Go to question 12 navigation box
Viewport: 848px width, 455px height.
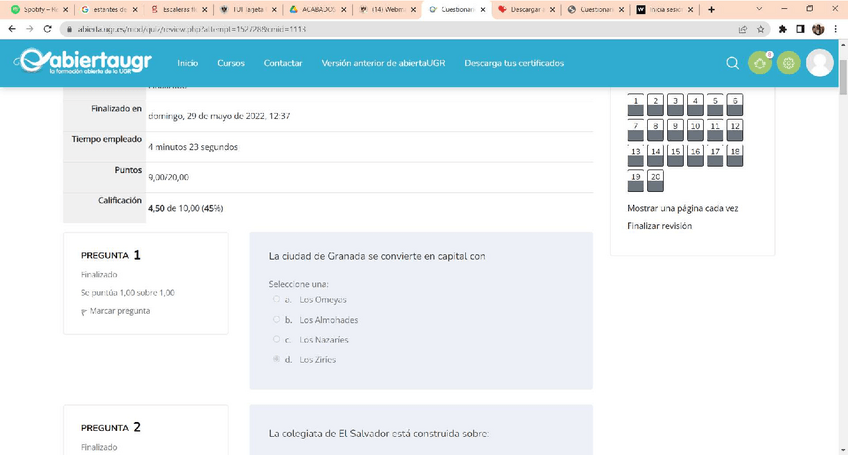735,130
